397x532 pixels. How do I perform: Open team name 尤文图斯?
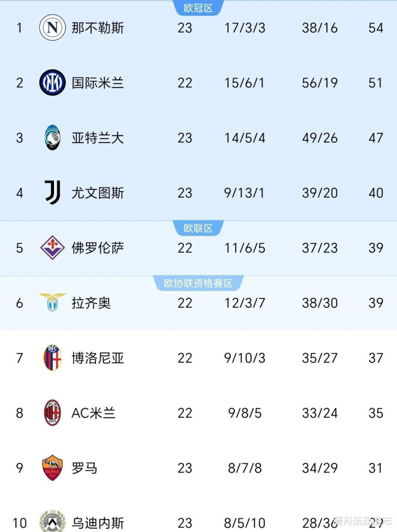(98, 193)
